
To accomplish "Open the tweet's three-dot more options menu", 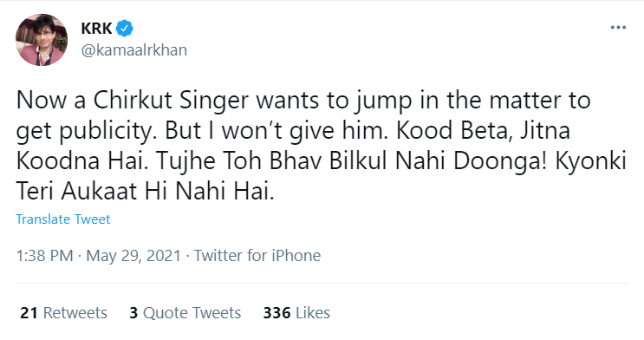I will pyautogui.click(x=618, y=28).
